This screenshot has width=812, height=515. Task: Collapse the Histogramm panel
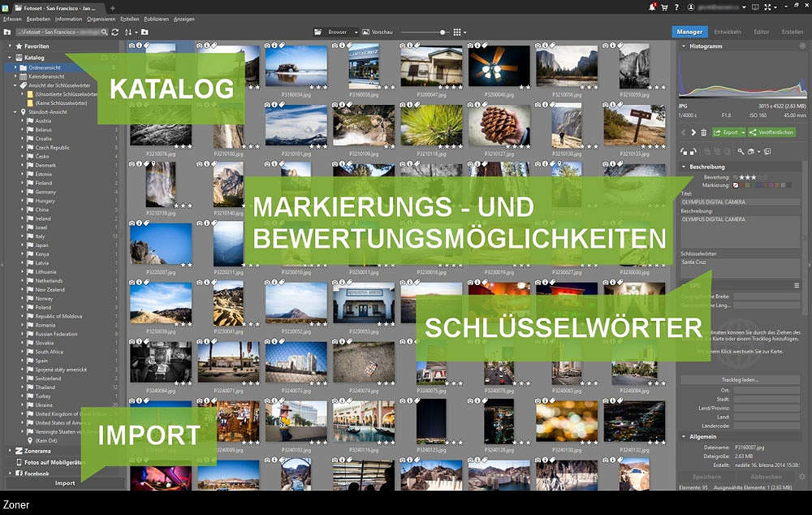(x=683, y=46)
